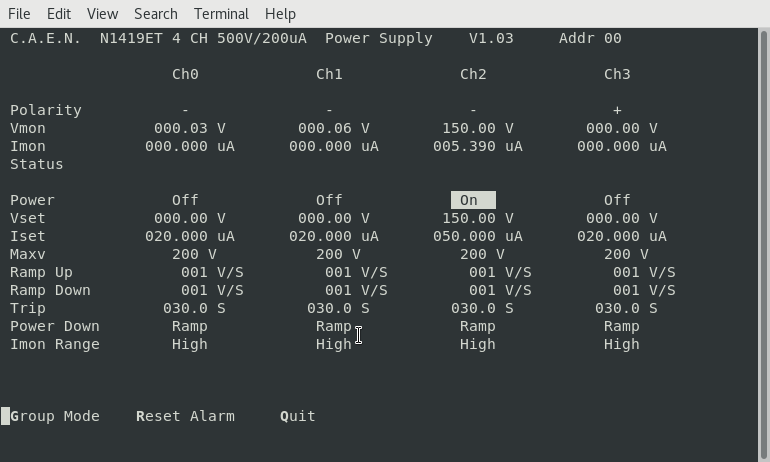770x462 pixels.
Task: Click Ch2 Vmon reading 150.00 V
Action: click(478, 129)
